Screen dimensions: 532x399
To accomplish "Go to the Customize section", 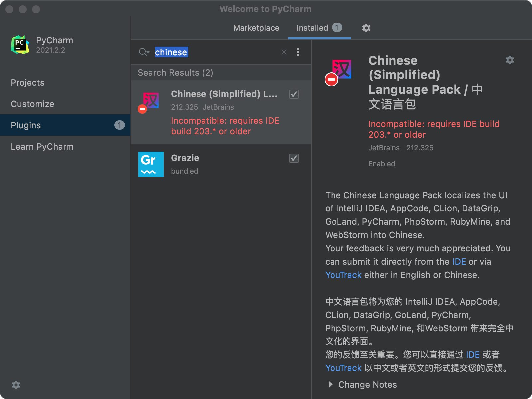I will (x=32, y=104).
